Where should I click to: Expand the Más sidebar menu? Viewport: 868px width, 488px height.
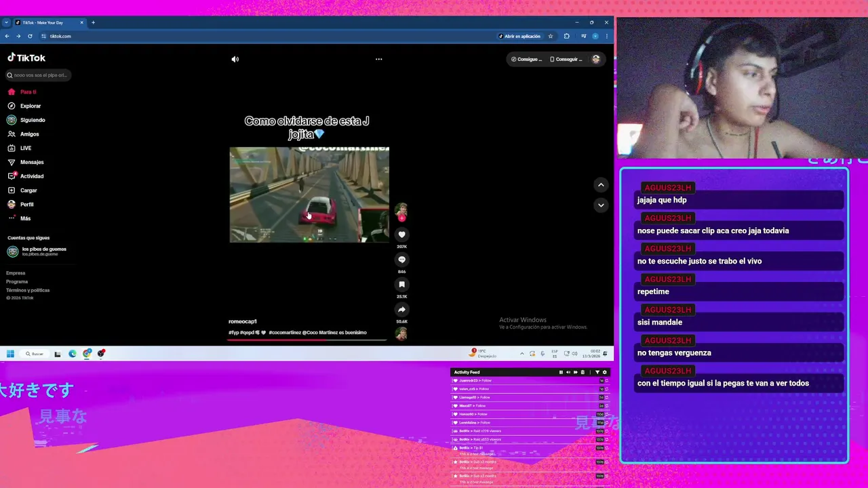19,218
